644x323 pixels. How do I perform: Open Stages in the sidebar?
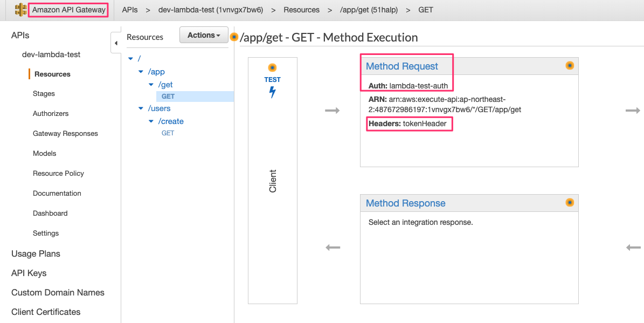44,94
